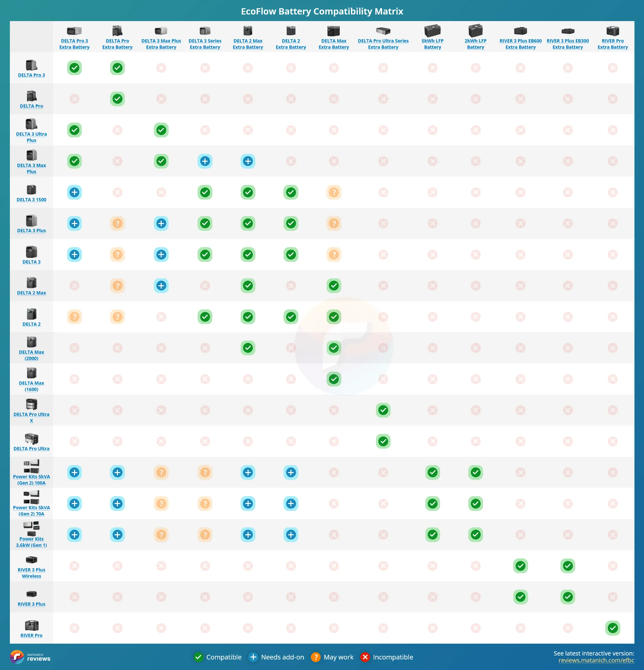Click DELTA Pro 3 Extra Battery product image
644x670 pixels.
pyautogui.click(x=74, y=31)
